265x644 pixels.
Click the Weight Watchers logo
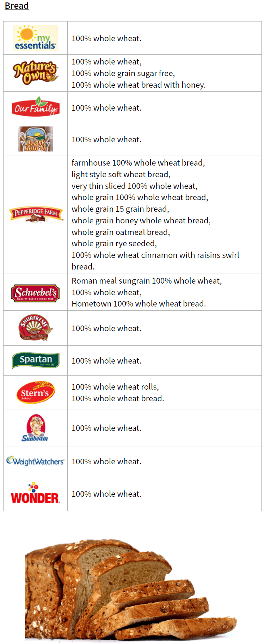[x=35, y=461]
